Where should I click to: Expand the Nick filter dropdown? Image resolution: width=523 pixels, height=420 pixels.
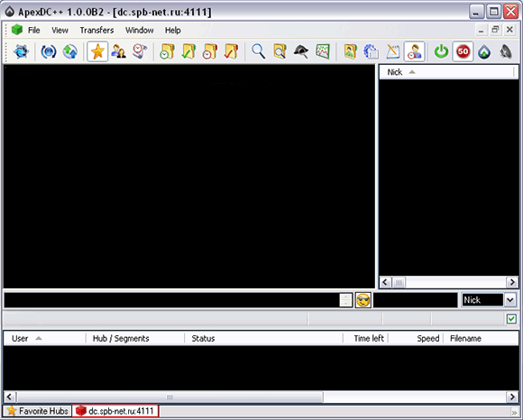(510, 300)
